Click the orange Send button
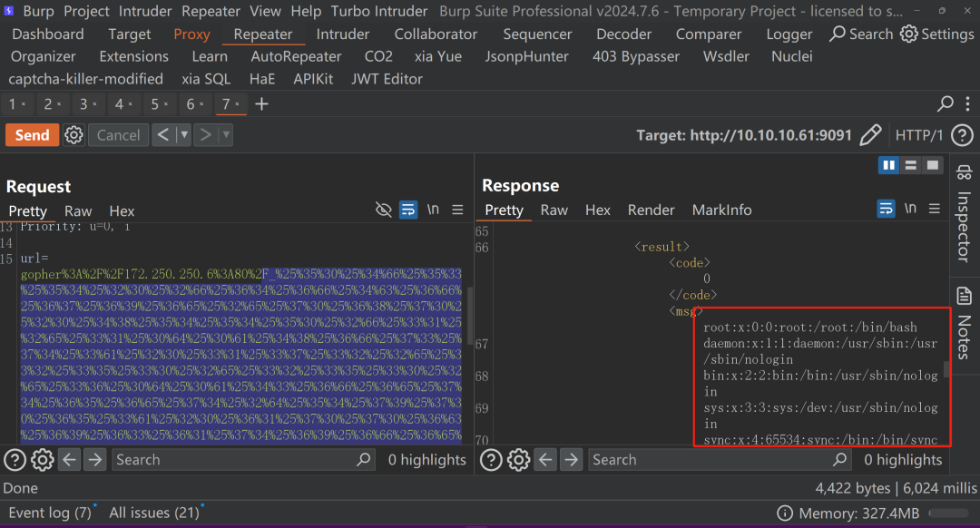Viewport: 980px width, 528px height. [x=33, y=135]
